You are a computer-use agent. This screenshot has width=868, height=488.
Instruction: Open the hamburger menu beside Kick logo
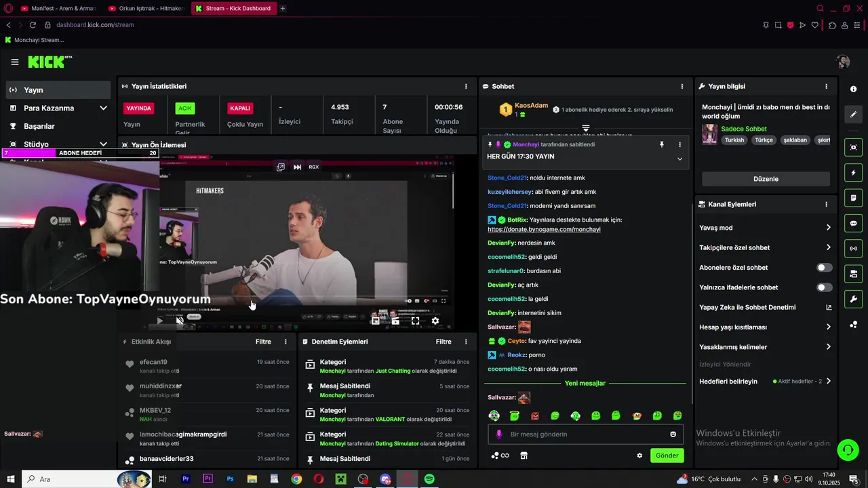(15, 62)
